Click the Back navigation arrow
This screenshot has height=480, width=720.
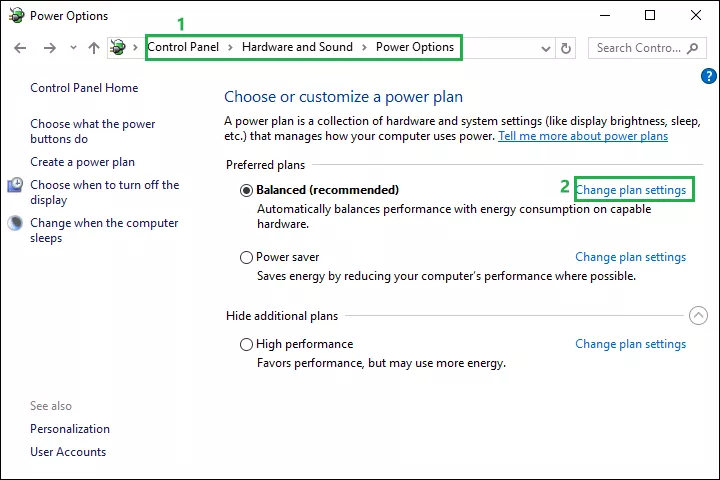click(20, 48)
